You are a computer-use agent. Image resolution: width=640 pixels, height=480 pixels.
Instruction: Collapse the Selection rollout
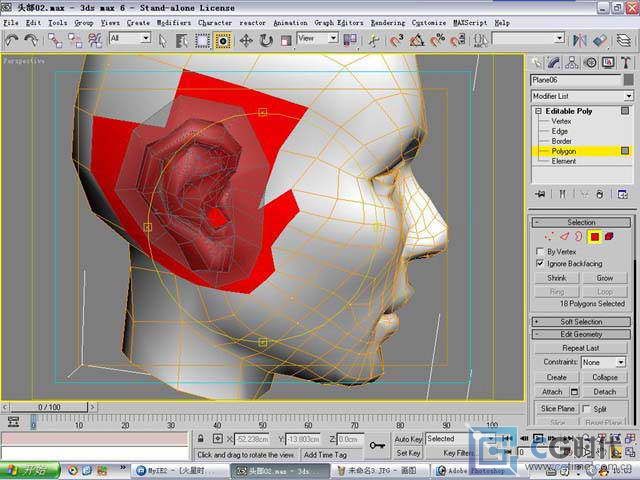pos(581,222)
